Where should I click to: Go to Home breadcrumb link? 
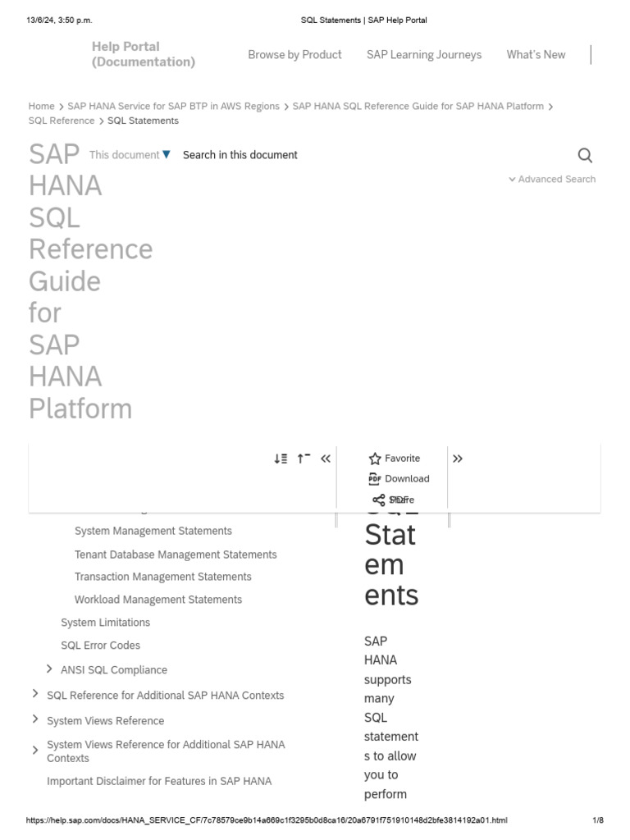coord(41,106)
